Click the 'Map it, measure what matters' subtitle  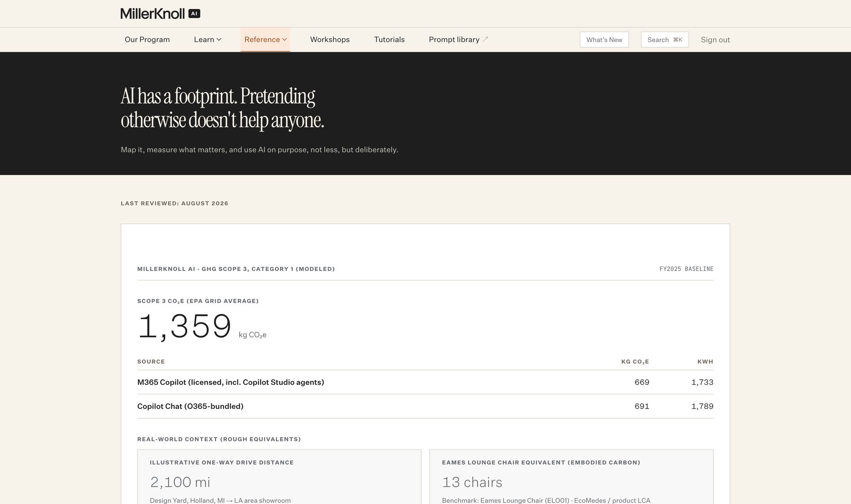(260, 150)
